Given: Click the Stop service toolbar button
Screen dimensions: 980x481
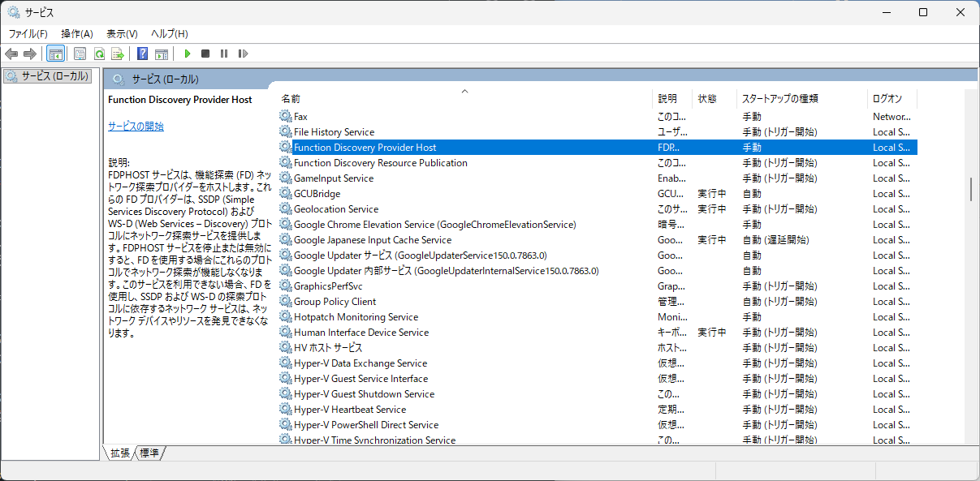Looking at the screenshot, I should tap(205, 54).
